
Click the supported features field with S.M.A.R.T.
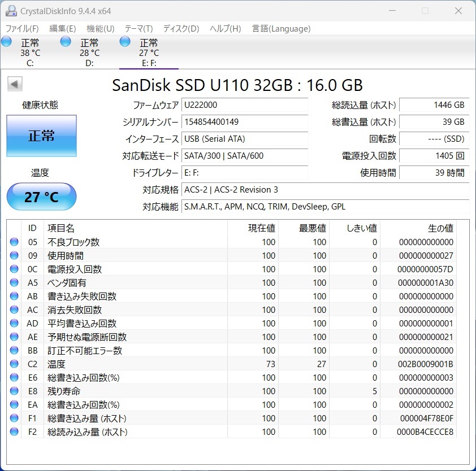[x=326, y=207]
